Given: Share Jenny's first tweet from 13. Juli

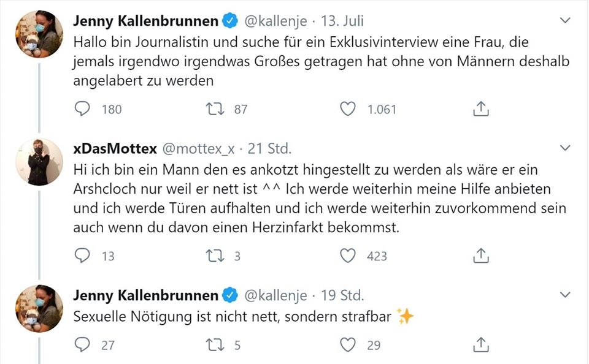Looking at the screenshot, I should (x=482, y=109).
